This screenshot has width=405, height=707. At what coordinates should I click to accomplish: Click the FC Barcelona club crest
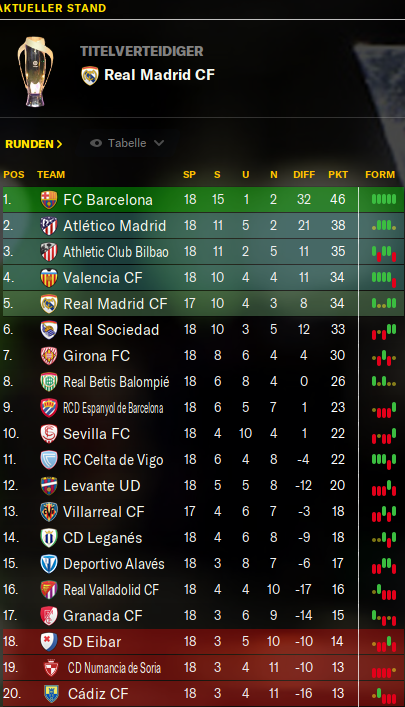[49, 200]
